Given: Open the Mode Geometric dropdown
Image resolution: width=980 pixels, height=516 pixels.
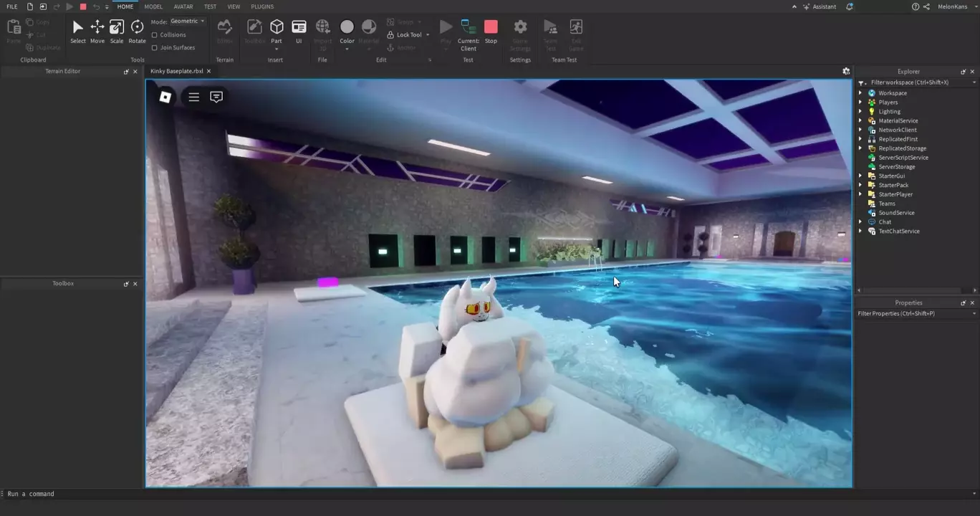Looking at the screenshot, I should tap(188, 21).
